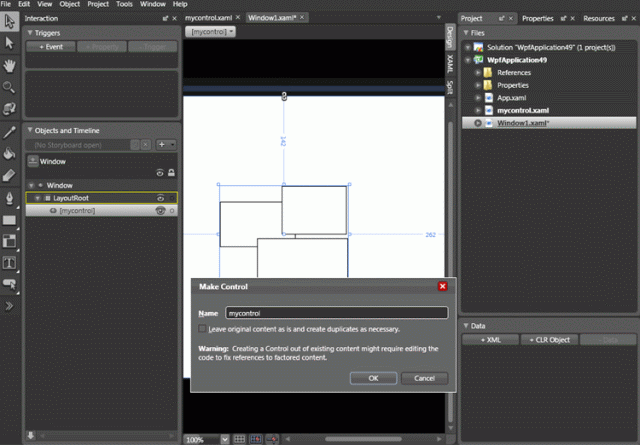This screenshot has height=445, width=640.
Task: Toggle visibility eye for [mycontrol] layer
Action: pyautogui.click(x=159, y=211)
